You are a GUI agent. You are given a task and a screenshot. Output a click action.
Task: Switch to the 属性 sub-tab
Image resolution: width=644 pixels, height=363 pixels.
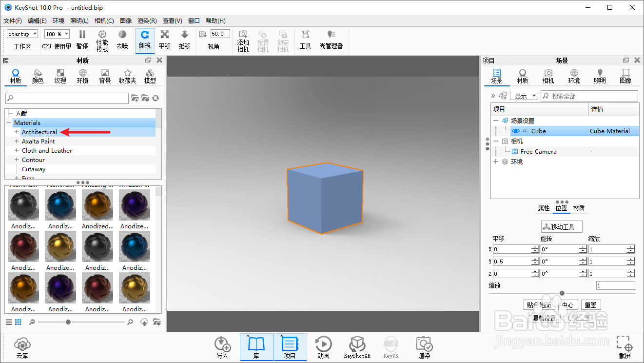544,208
